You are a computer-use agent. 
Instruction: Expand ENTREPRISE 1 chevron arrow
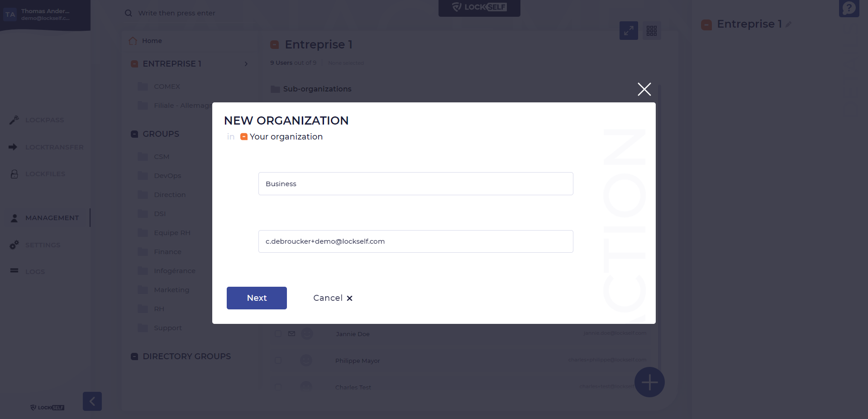coord(246,64)
